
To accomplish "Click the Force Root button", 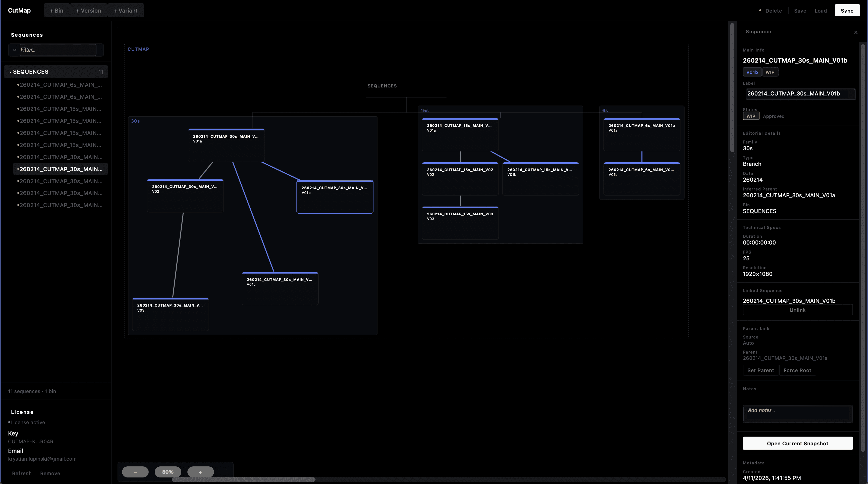I will (x=797, y=370).
